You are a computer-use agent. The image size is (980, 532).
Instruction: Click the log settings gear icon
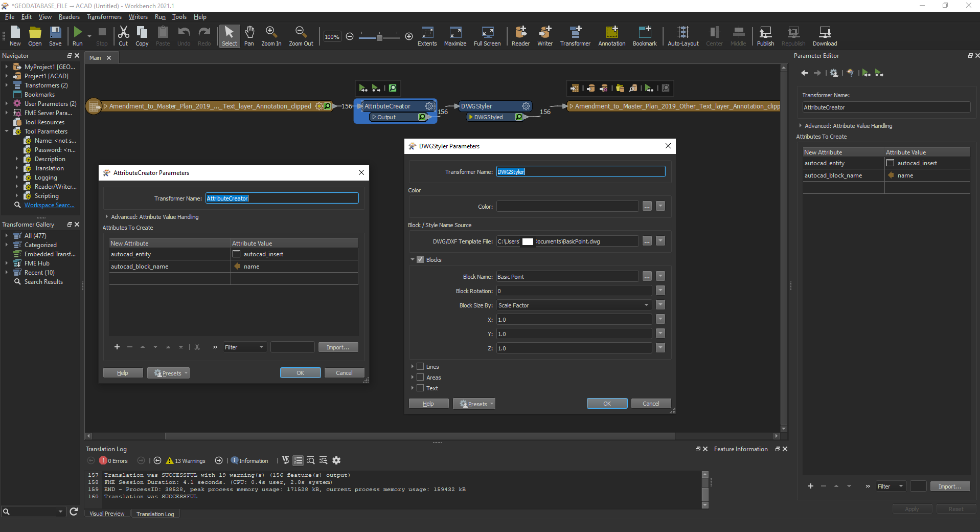pos(336,460)
